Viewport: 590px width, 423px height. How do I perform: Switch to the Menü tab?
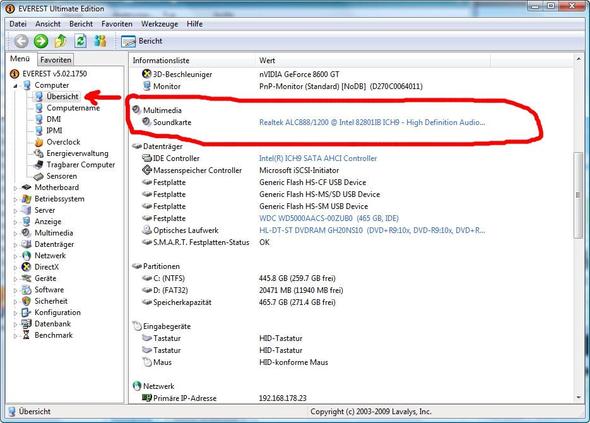click(x=20, y=59)
